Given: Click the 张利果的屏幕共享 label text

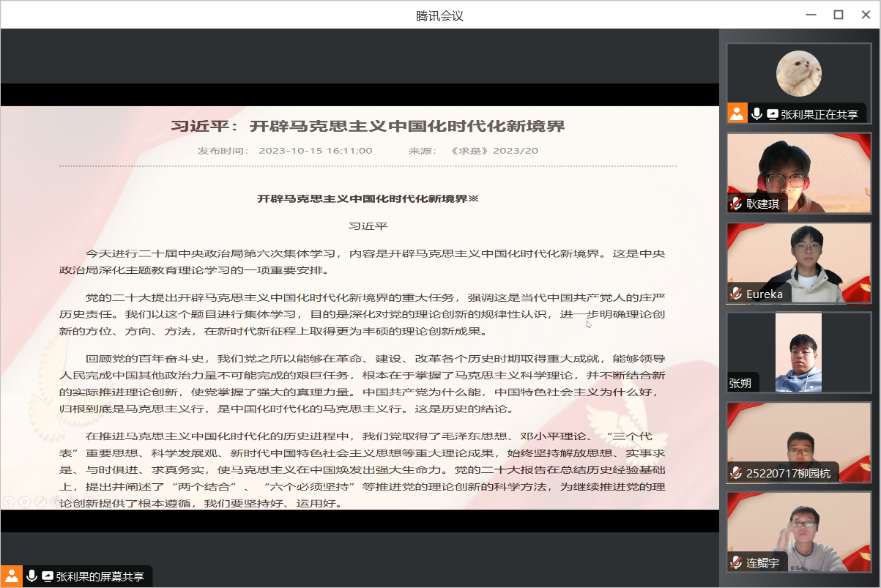Looking at the screenshot, I should point(100,576).
